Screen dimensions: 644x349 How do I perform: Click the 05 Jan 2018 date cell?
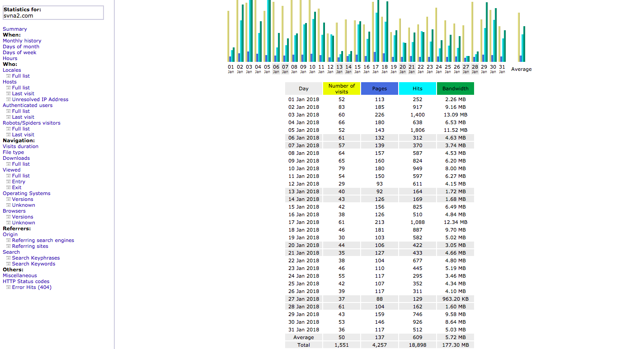[x=304, y=130]
